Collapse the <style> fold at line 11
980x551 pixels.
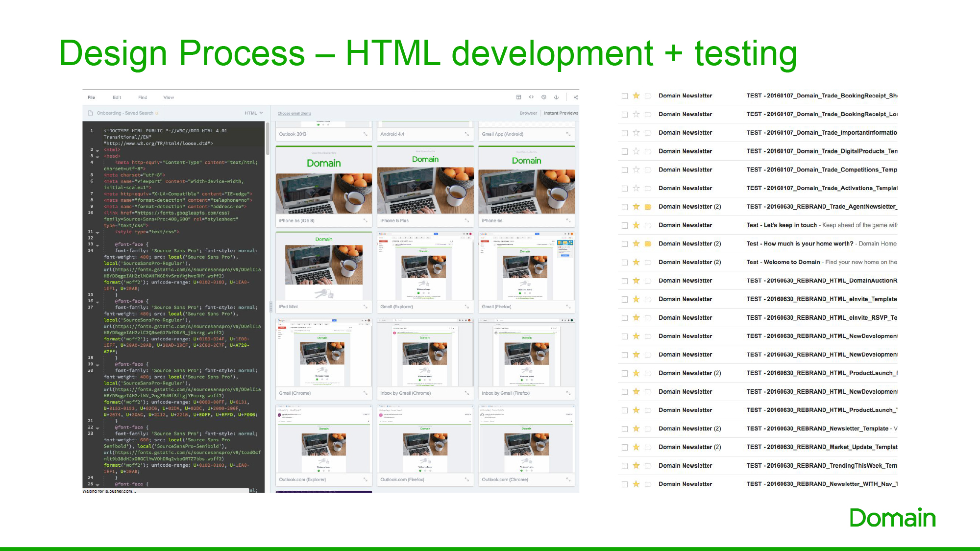click(98, 232)
